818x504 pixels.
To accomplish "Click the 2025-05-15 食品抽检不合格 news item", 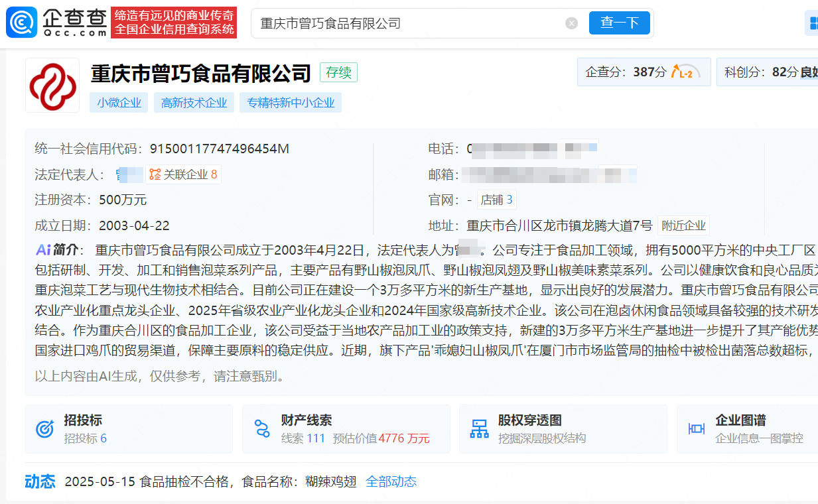I will (211, 481).
